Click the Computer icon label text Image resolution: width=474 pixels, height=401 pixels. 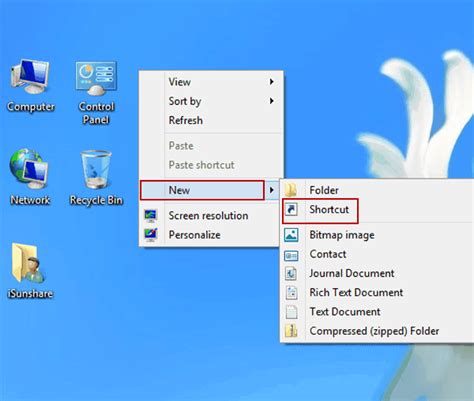[x=31, y=107]
